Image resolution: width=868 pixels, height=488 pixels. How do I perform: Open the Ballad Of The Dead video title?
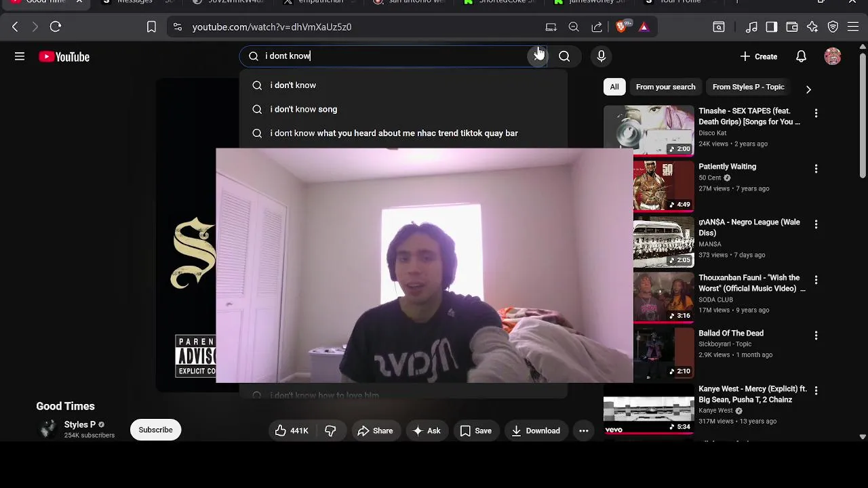point(731,333)
